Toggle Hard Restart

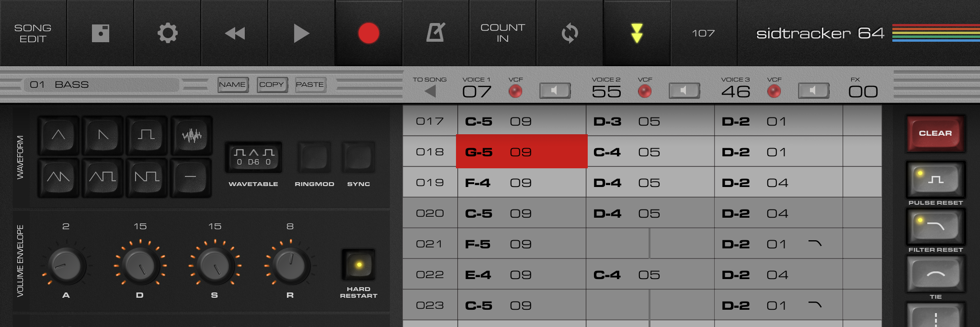(358, 265)
